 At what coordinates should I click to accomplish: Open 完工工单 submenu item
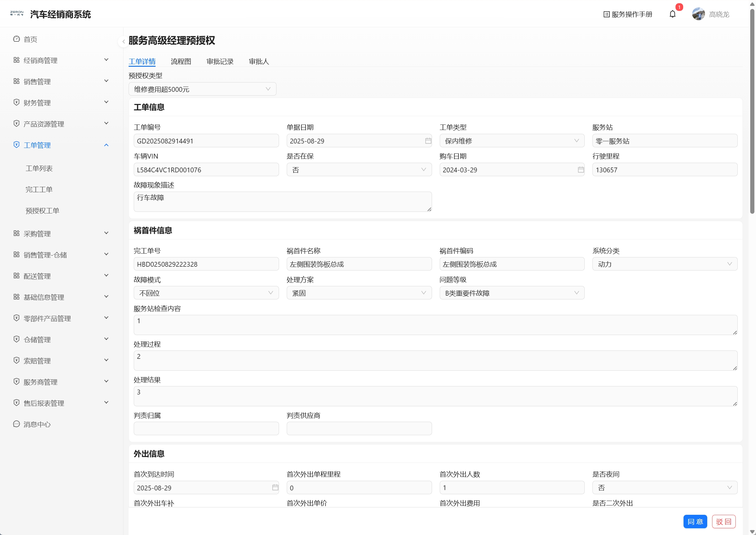39,189
